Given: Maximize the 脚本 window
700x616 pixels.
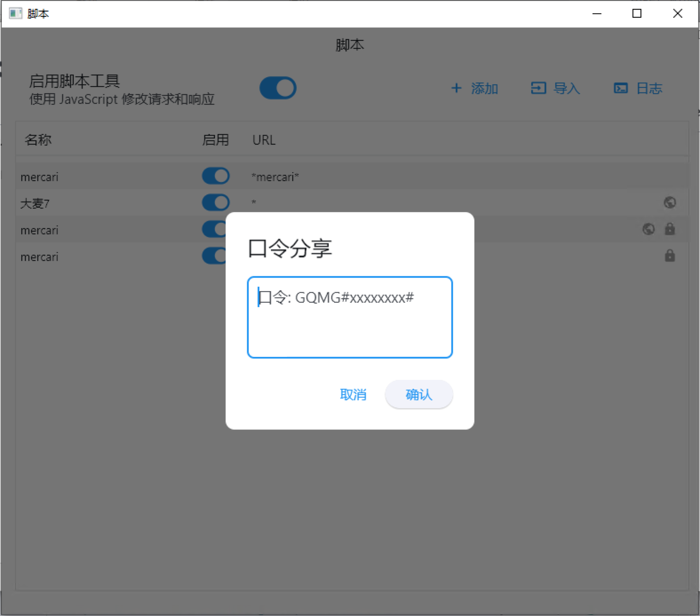Looking at the screenshot, I should (x=636, y=13).
